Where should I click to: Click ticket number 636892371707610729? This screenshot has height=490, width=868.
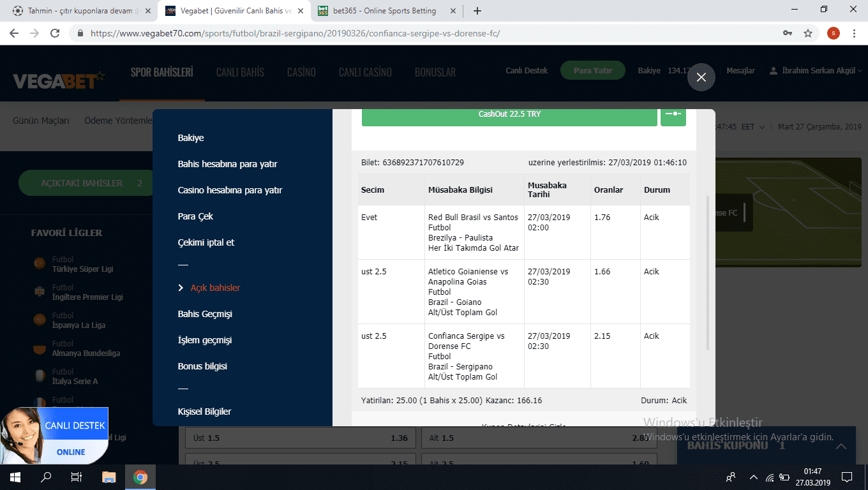coord(423,163)
